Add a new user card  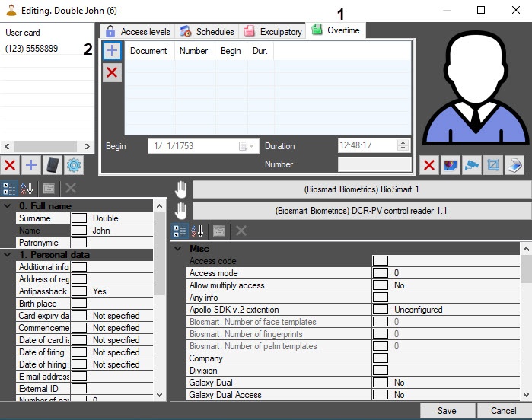pyautogui.click(x=31, y=166)
